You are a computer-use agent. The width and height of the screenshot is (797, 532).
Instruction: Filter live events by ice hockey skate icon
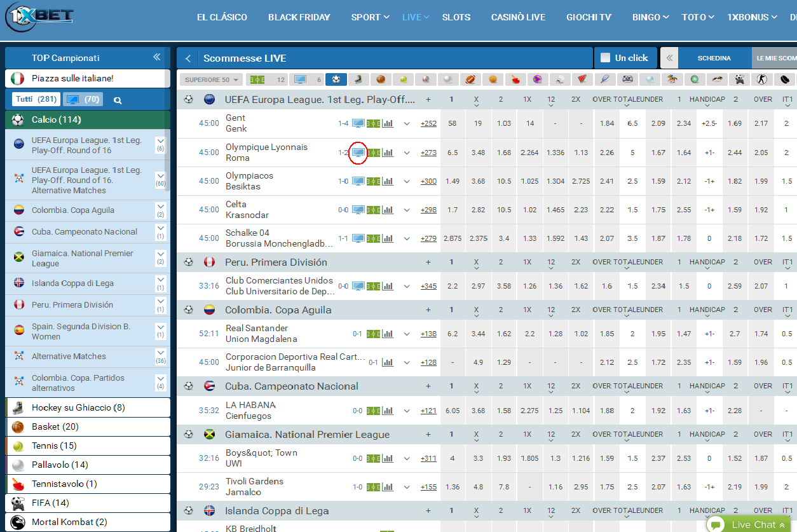358,79
